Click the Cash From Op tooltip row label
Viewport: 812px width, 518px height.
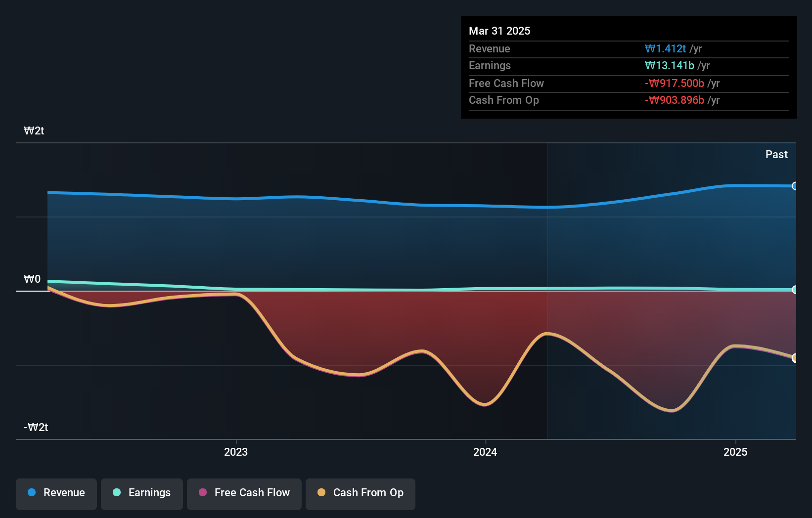point(504,100)
